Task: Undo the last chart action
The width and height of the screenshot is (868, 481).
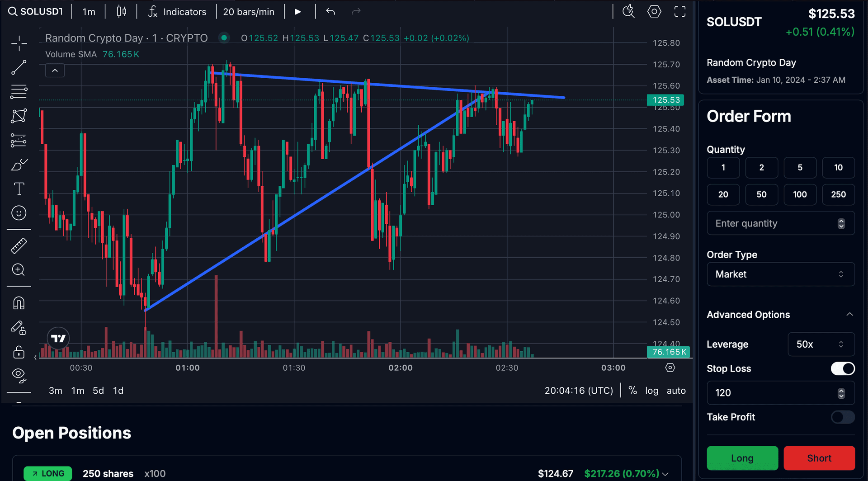Action: pyautogui.click(x=330, y=12)
